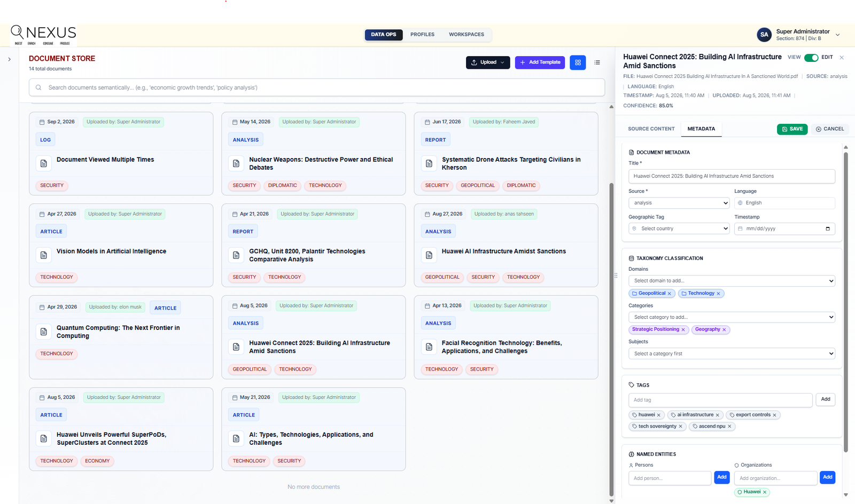The height and width of the screenshot is (504, 855).
Task: Click file icon of Systematic Drone Attacks document
Action: pyautogui.click(x=429, y=163)
